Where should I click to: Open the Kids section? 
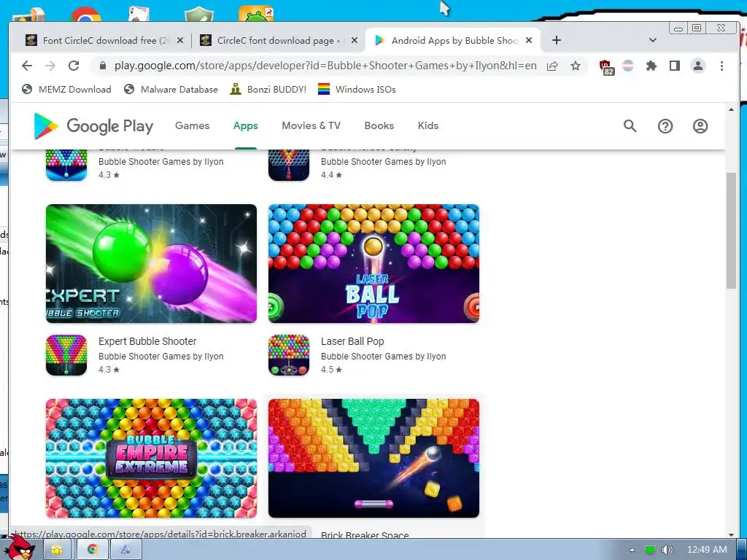pos(427,125)
